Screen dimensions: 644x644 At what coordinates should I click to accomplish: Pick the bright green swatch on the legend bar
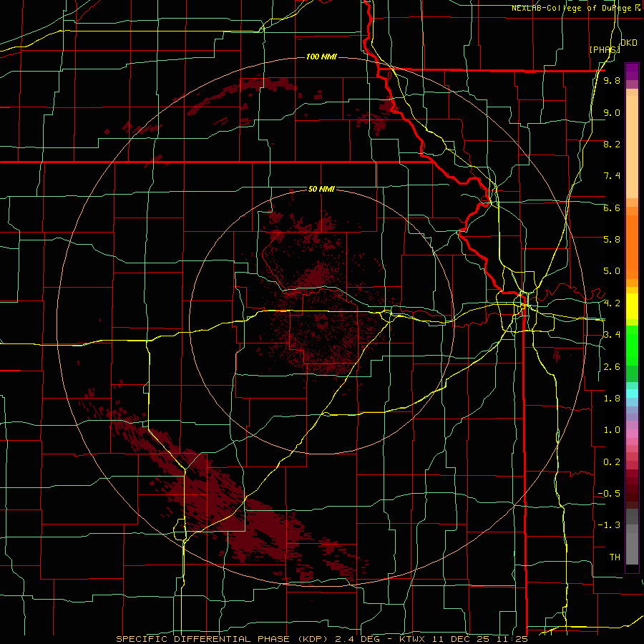pos(632,345)
